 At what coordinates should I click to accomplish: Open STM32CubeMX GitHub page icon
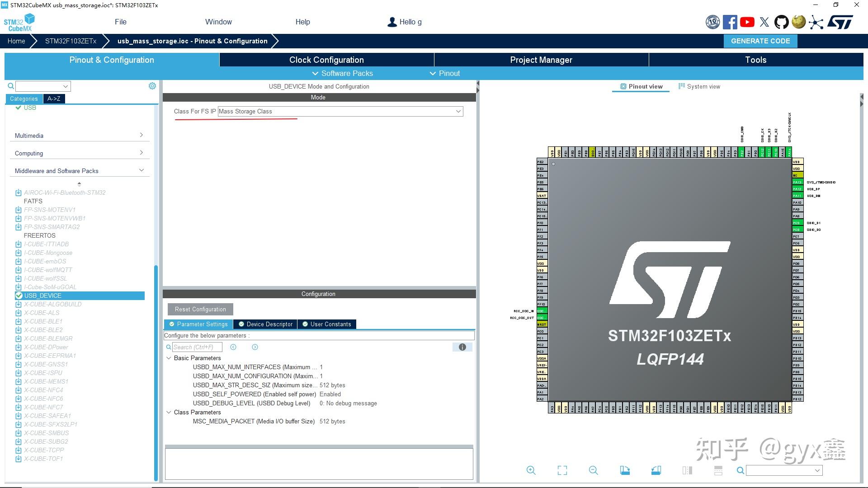pos(781,21)
